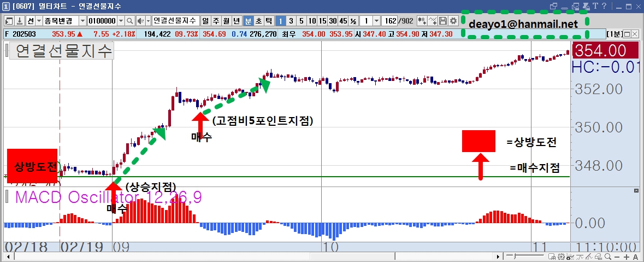Open chart settings gear in toolbar
644x262 pixels.
tap(453, 21)
